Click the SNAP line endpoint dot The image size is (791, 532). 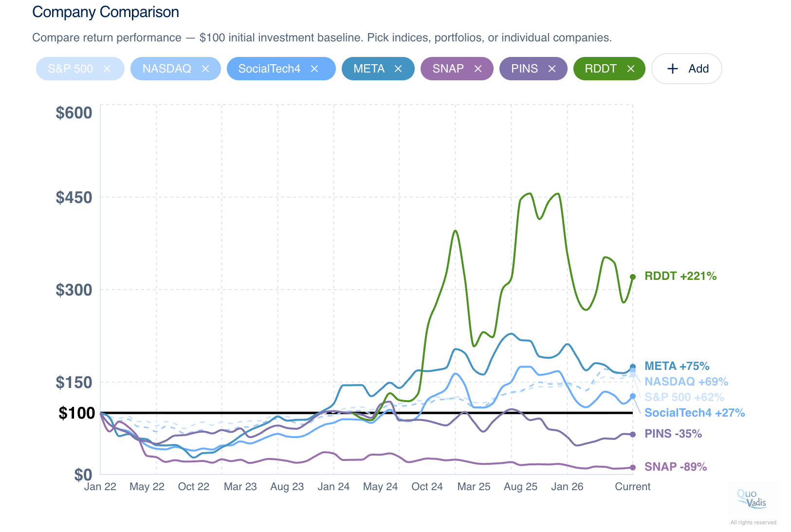[633, 467]
